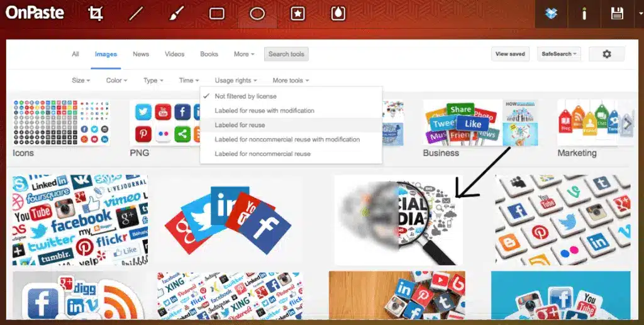Screen dimensions: 644x325
Task: Click the Icons category label
Action: tap(23, 153)
